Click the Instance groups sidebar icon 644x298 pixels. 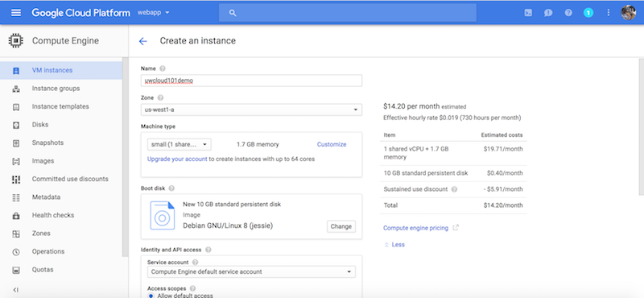pyautogui.click(x=16, y=89)
